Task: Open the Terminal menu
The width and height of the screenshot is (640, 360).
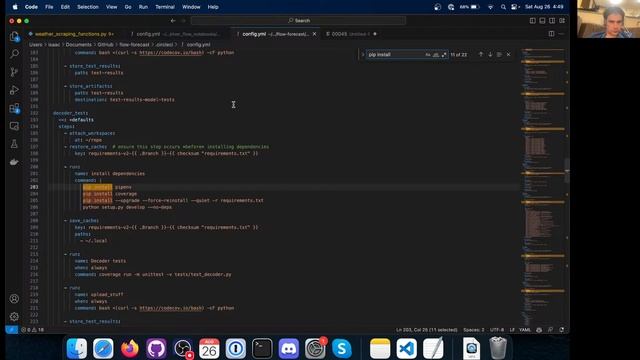Action: point(165,7)
